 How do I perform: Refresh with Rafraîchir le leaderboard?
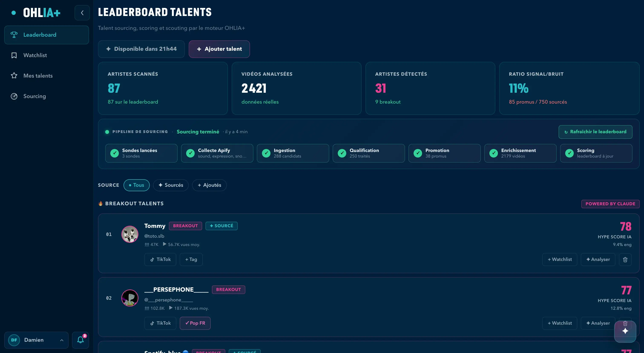pos(595,132)
